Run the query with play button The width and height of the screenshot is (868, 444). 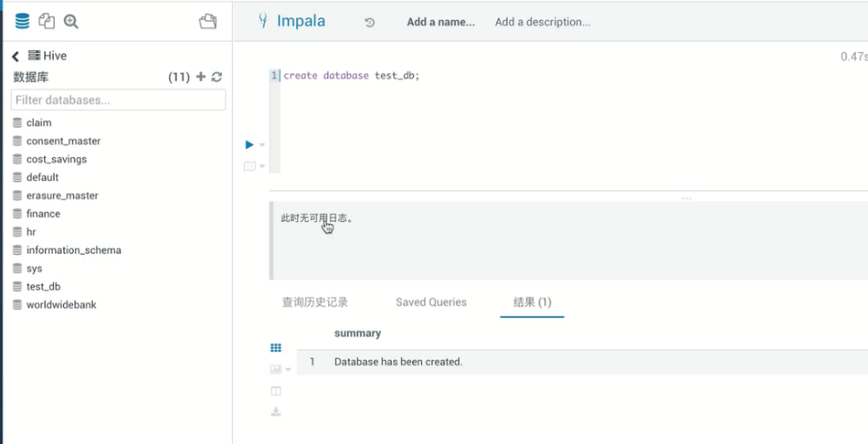coord(249,145)
